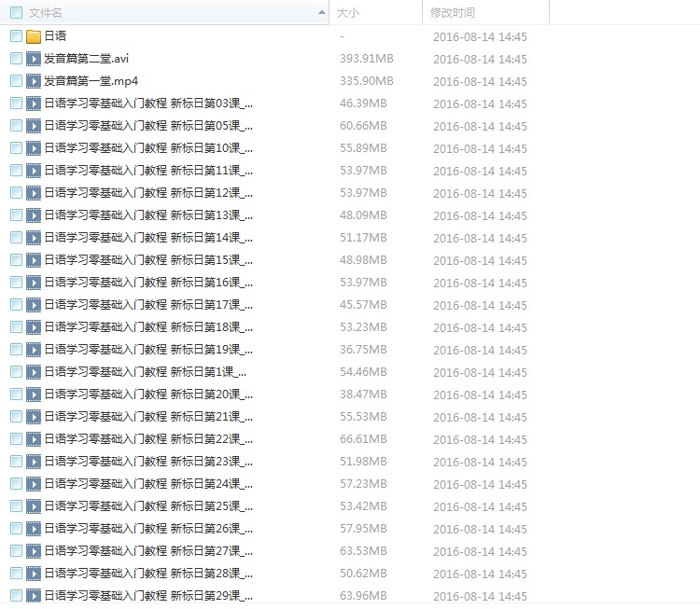Viewport: 700px width, 609px height.
Task: Click the size value 393.91MB
Action: [367, 59]
